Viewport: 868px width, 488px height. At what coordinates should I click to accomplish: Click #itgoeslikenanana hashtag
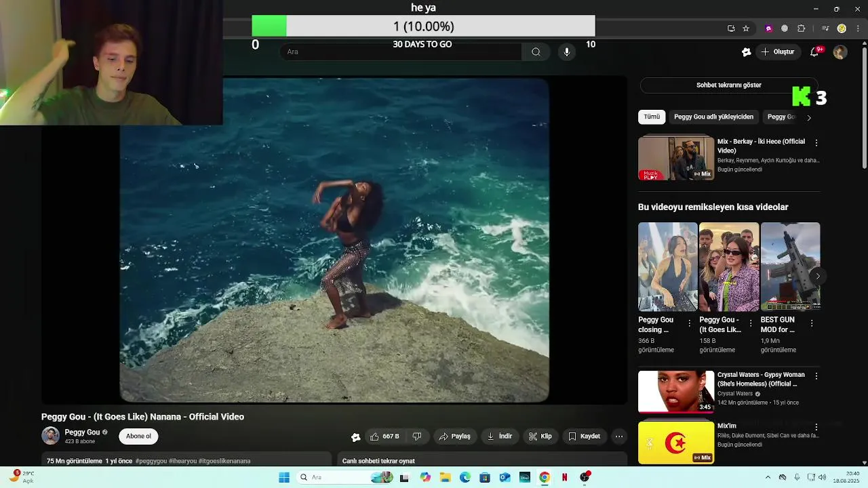coord(224,461)
